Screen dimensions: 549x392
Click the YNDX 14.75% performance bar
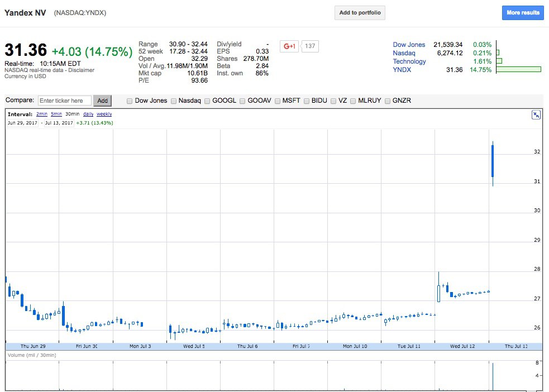point(518,69)
